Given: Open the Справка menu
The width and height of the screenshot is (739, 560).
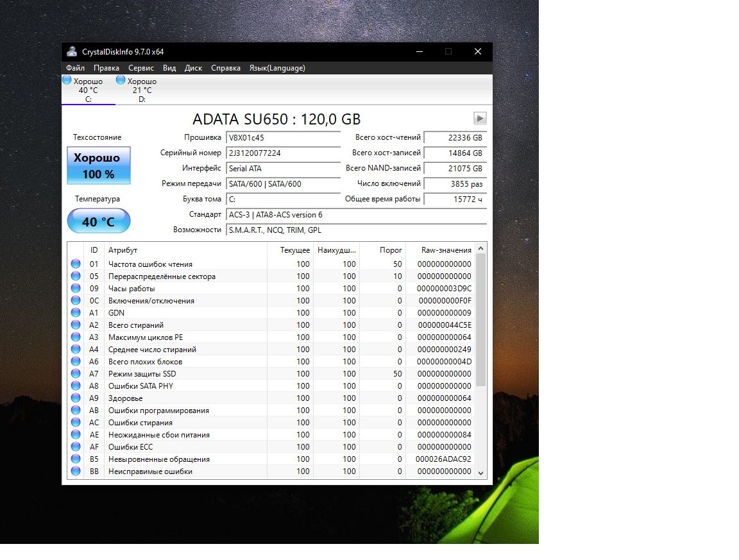Looking at the screenshot, I should click(226, 68).
